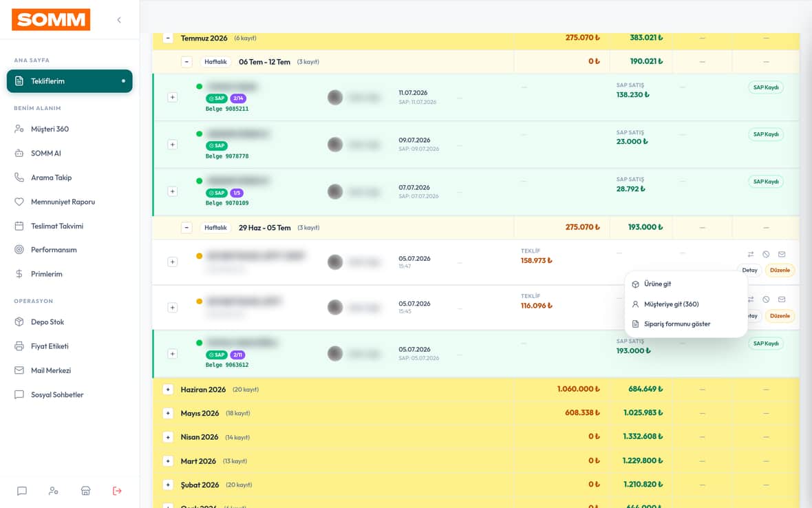Click the cancel icon for 116.096 ₺ offer

[x=766, y=299]
